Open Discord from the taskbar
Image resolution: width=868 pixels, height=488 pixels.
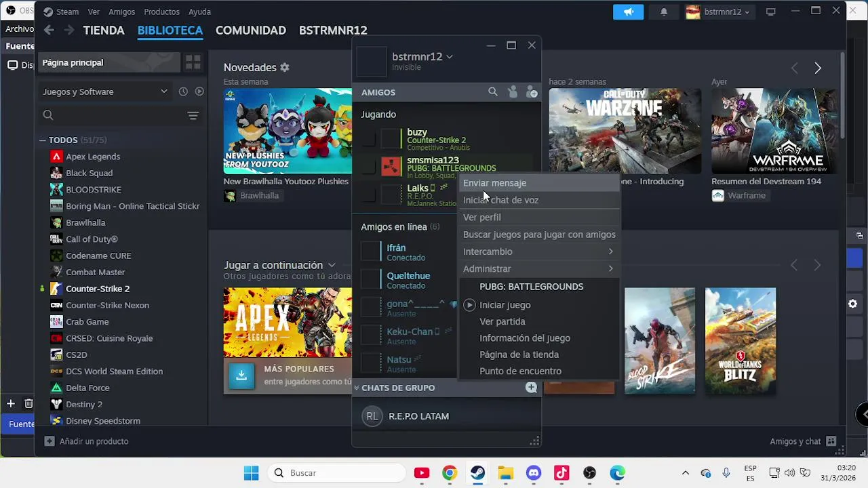[x=534, y=473]
